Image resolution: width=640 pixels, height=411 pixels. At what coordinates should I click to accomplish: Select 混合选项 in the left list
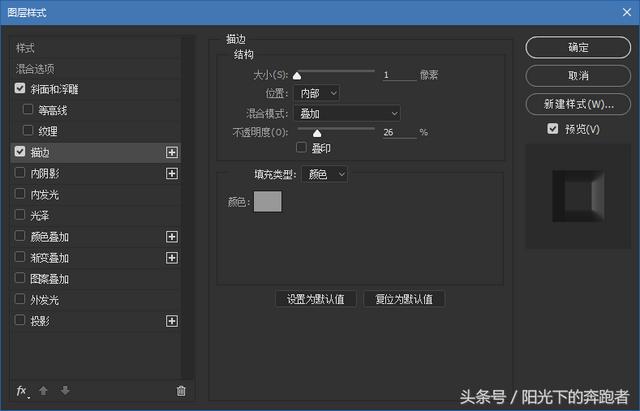[x=96, y=69]
